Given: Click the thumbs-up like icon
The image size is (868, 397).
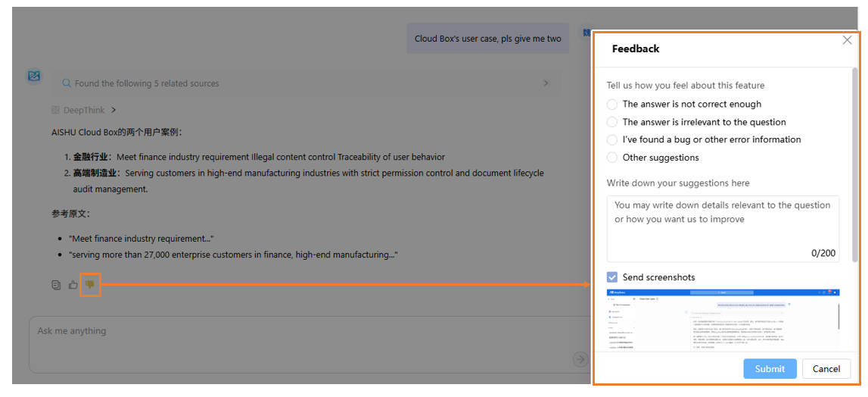Looking at the screenshot, I should click(73, 285).
